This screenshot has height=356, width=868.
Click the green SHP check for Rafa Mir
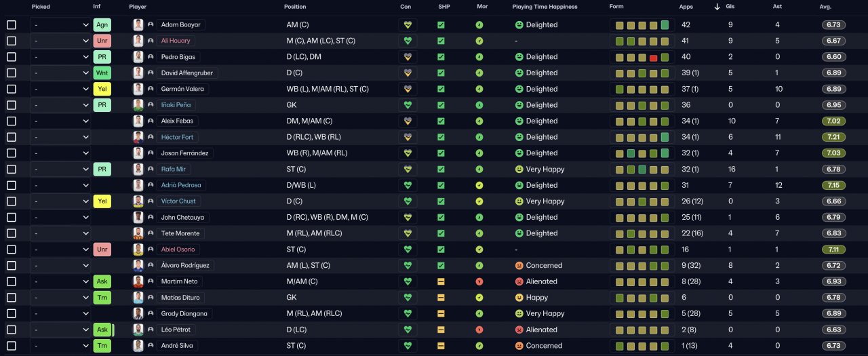[x=441, y=170]
